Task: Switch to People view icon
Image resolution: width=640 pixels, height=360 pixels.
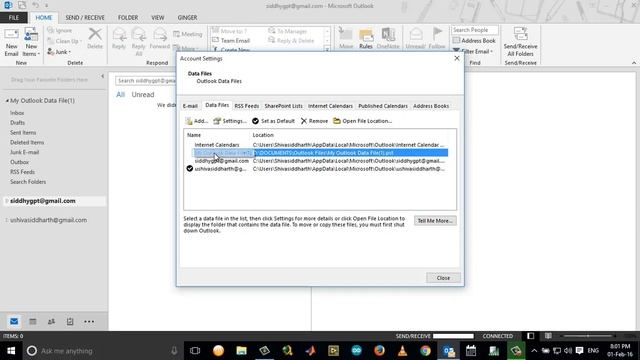Action: [x=51, y=322]
